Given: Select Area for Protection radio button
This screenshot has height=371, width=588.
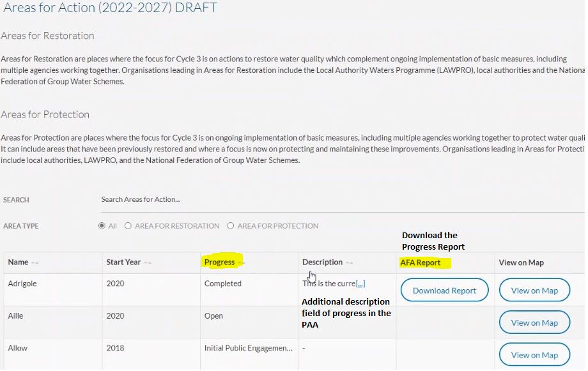Looking at the screenshot, I should (231, 226).
